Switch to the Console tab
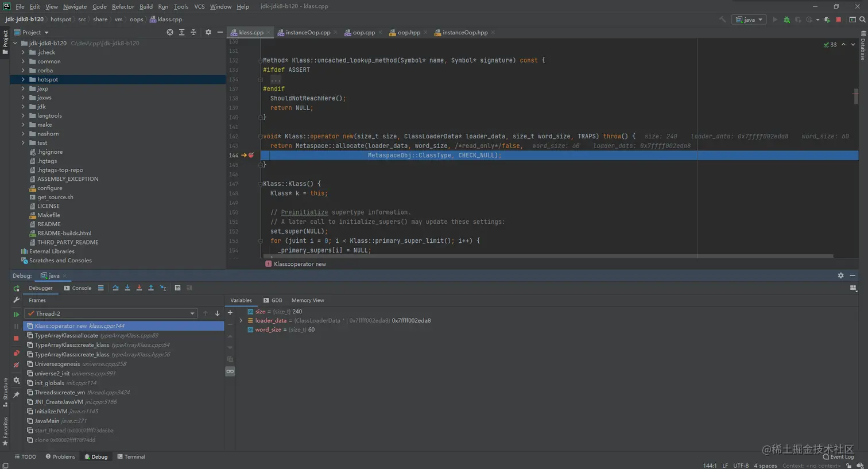Image resolution: width=868 pixels, height=469 pixels. pos(77,288)
